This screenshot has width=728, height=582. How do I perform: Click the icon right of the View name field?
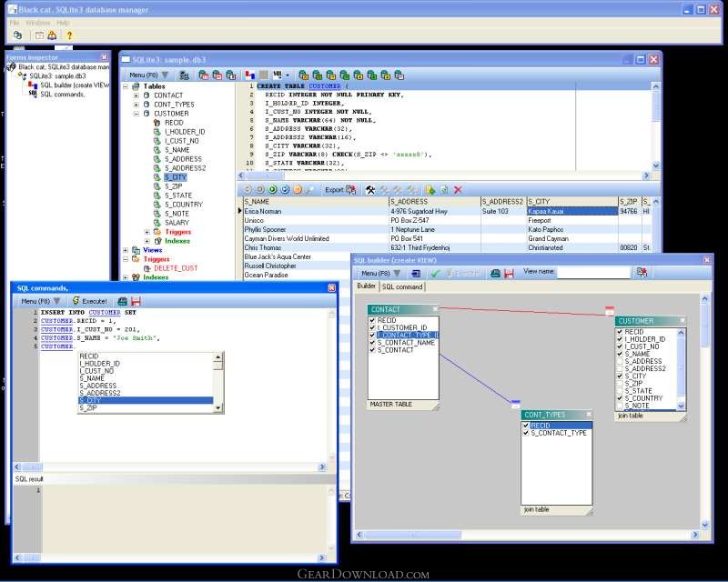pyautogui.click(x=642, y=272)
